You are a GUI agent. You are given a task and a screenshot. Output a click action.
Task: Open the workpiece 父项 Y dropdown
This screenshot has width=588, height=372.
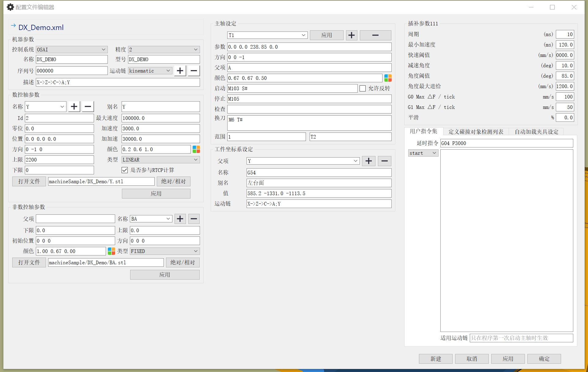[303, 161]
